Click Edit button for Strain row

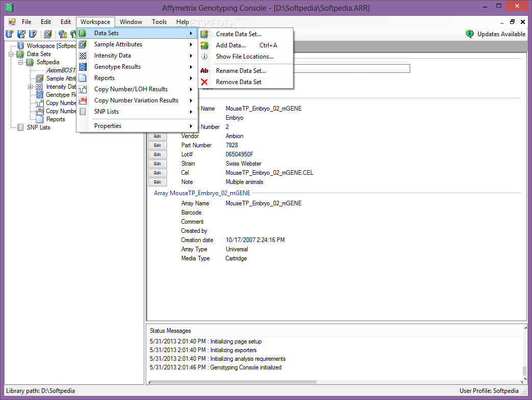pyautogui.click(x=157, y=164)
